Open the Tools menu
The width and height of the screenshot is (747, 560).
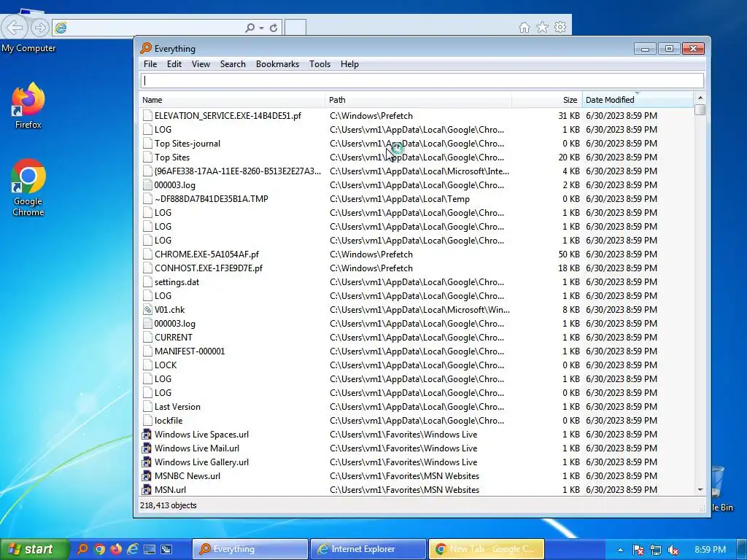[x=320, y=64]
